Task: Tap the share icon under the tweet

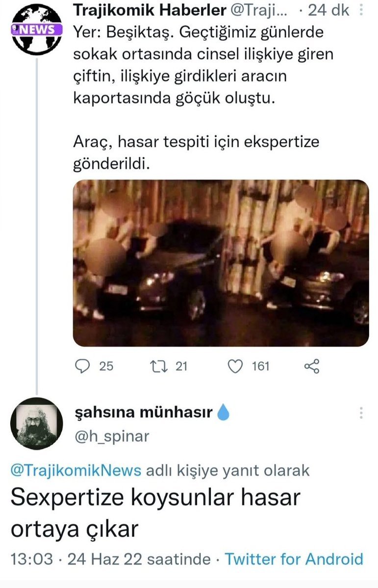Action: pos(312,366)
